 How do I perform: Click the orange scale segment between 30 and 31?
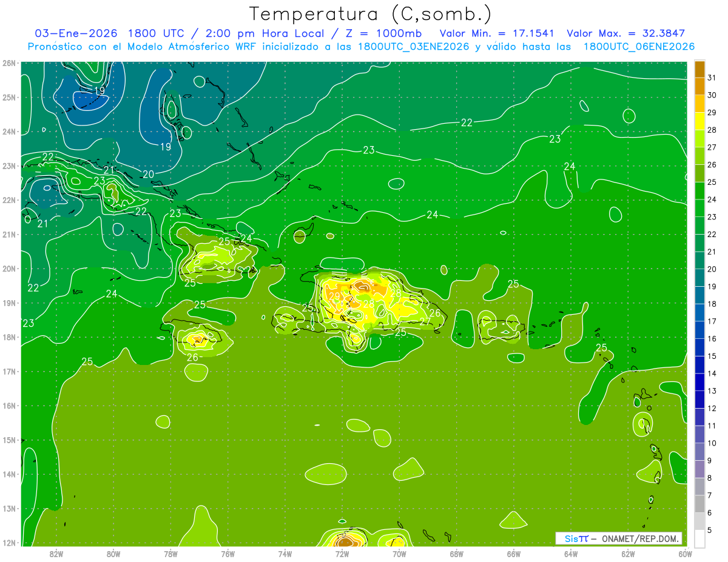[700, 87]
